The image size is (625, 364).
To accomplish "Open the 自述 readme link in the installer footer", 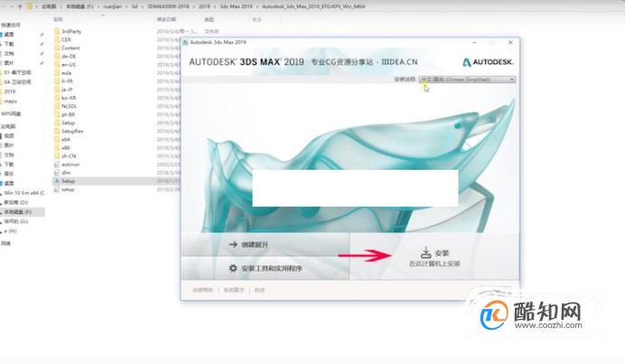I will (259, 290).
